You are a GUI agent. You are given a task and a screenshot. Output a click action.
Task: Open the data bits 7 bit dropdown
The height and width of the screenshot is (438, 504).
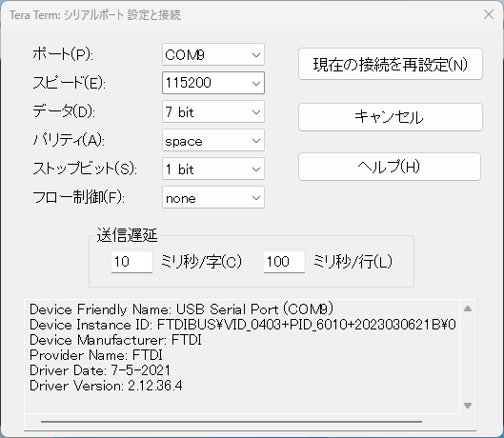[213, 111]
